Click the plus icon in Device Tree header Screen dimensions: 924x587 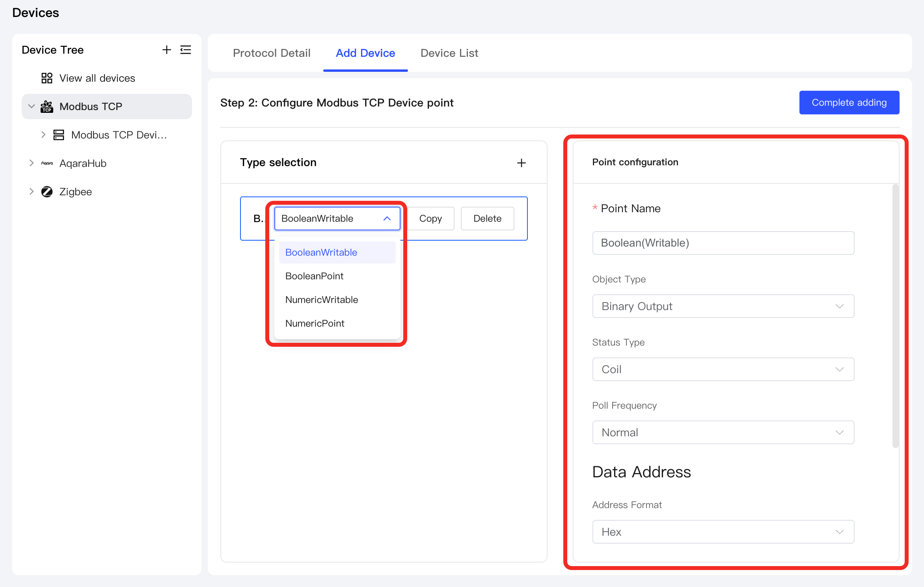(167, 50)
